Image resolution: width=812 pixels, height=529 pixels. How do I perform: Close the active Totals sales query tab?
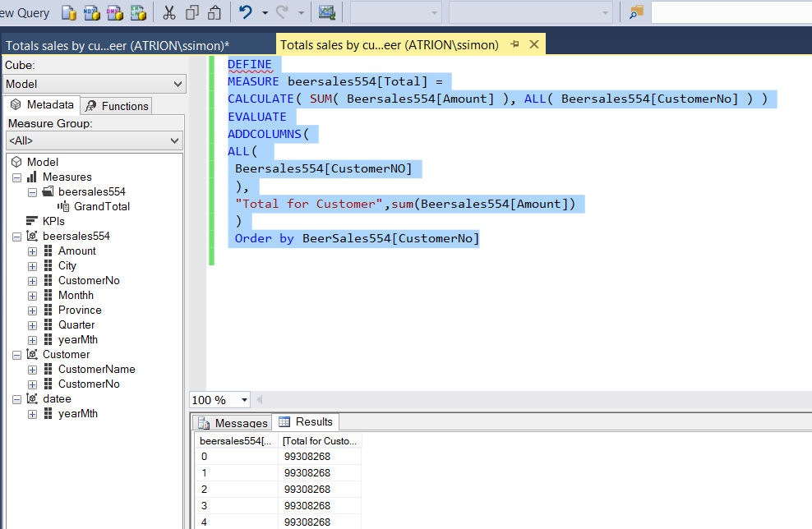[532, 44]
